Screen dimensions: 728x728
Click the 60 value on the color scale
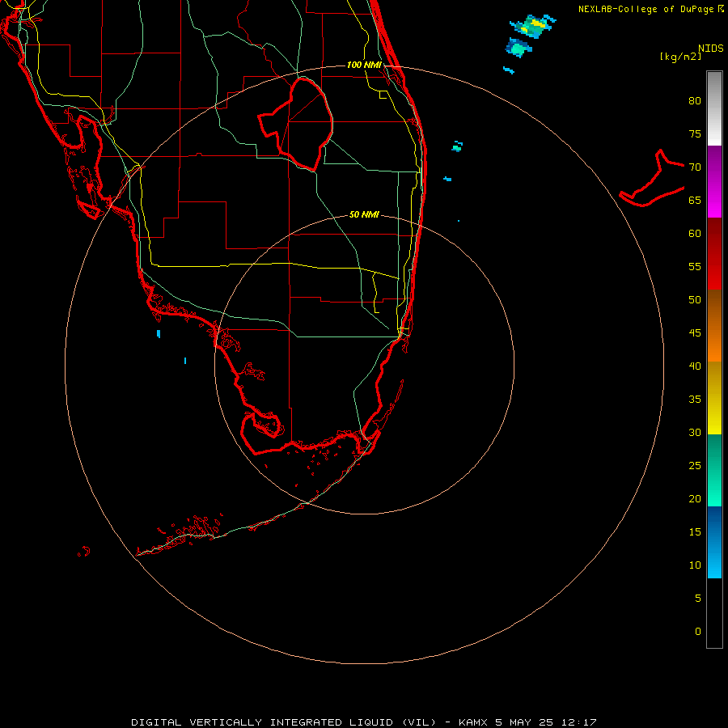tap(695, 234)
